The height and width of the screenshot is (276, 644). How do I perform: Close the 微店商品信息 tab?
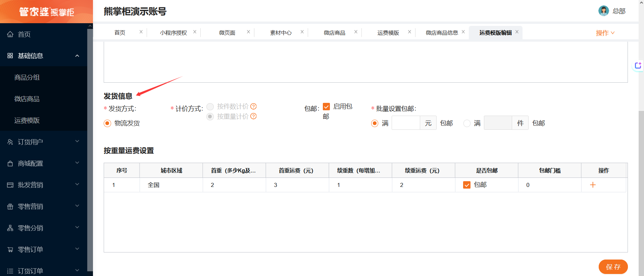[x=463, y=32]
